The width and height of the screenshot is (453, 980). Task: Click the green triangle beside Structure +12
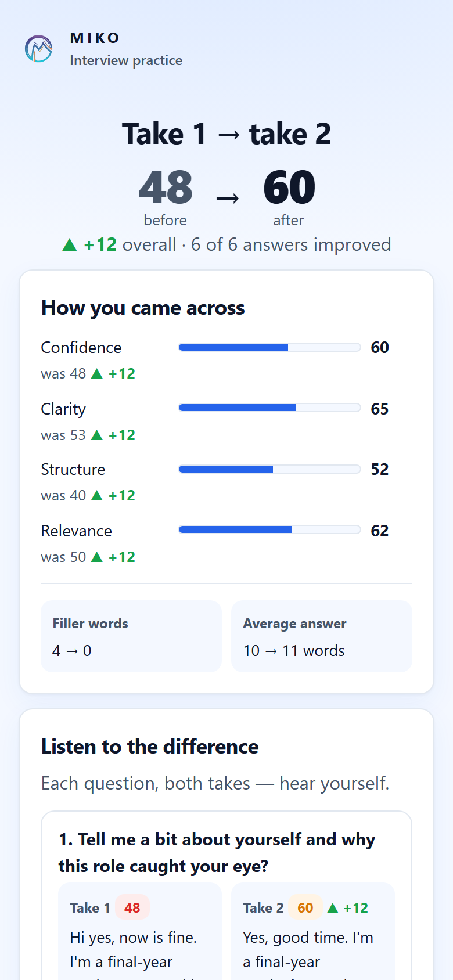pos(97,495)
